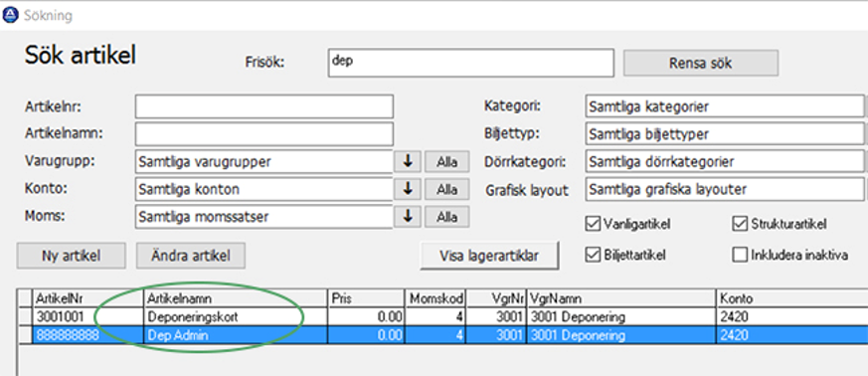
Task: Open the Varugrupp combo box
Action: point(264,162)
